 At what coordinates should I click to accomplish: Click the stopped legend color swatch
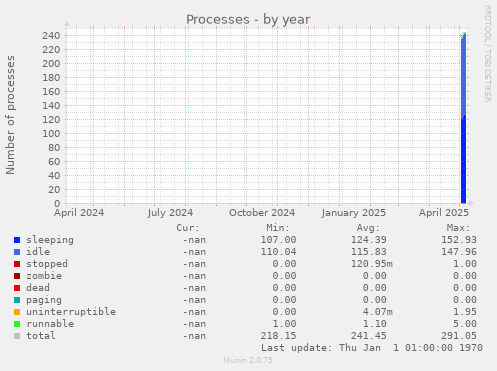coord(17,264)
